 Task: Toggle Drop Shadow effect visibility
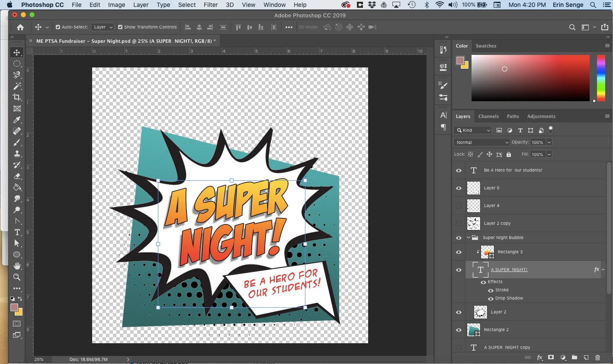(x=491, y=298)
